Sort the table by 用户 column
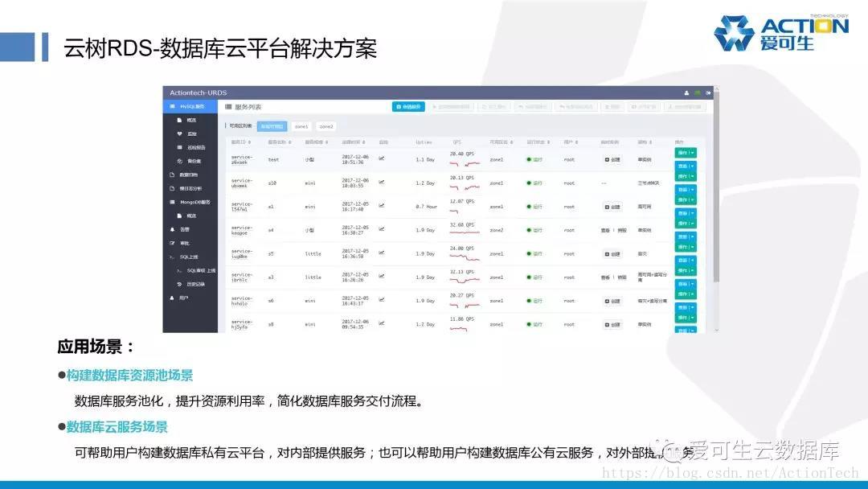The height and width of the screenshot is (489, 868). 571,142
